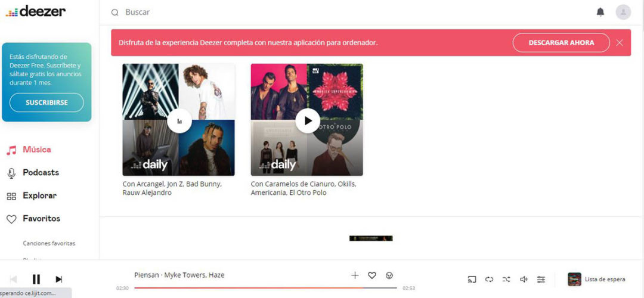Click the playing equalizer button on Arcangel daily
The width and height of the screenshot is (644, 298).
coord(179,120)
